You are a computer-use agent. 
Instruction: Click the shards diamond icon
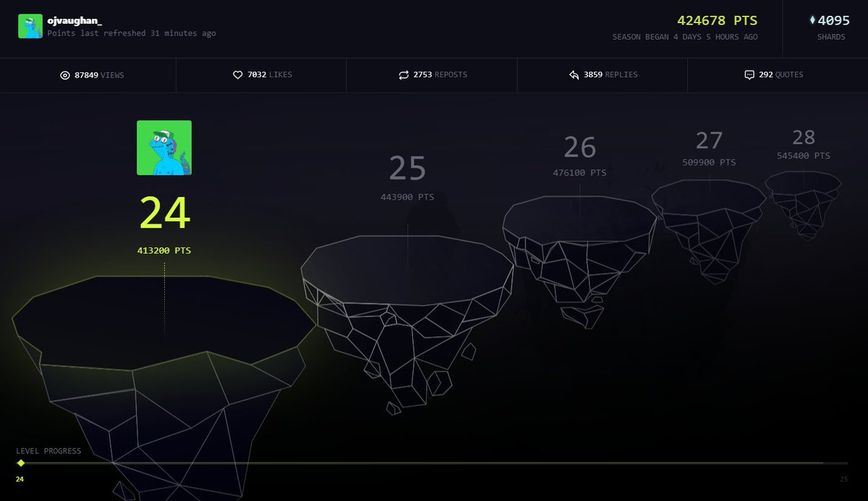(812, 20)
